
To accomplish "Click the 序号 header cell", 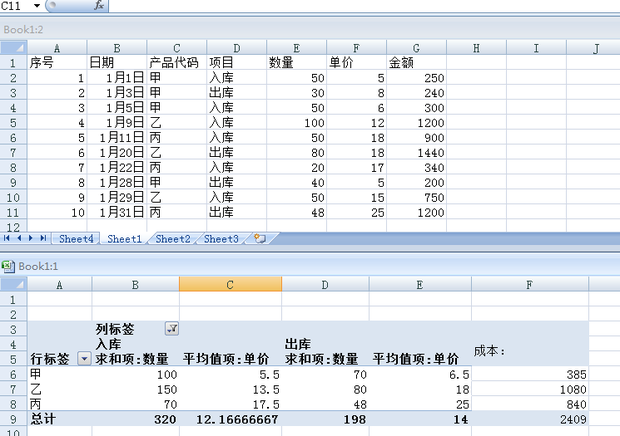I will tap(57, 62).
